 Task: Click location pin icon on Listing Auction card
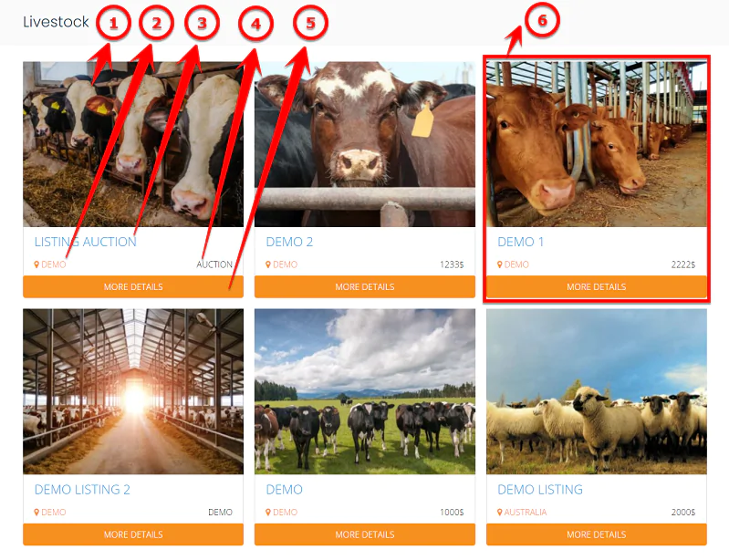36,264
